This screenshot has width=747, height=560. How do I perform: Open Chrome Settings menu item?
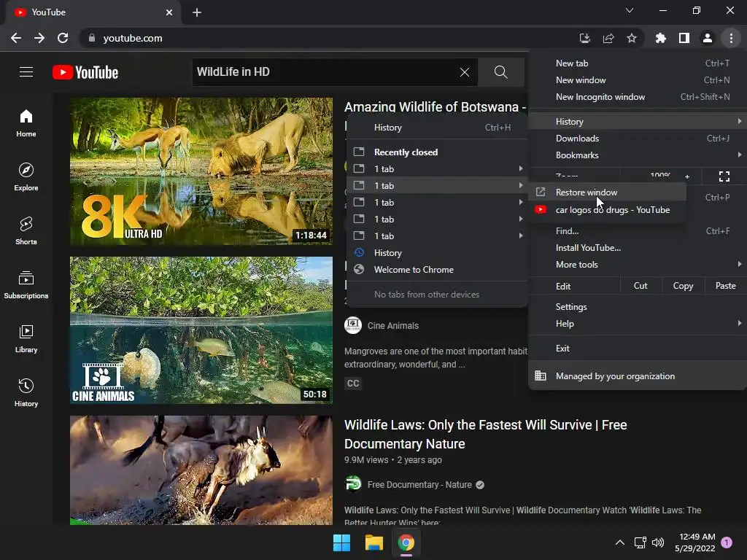click(638, 307)
